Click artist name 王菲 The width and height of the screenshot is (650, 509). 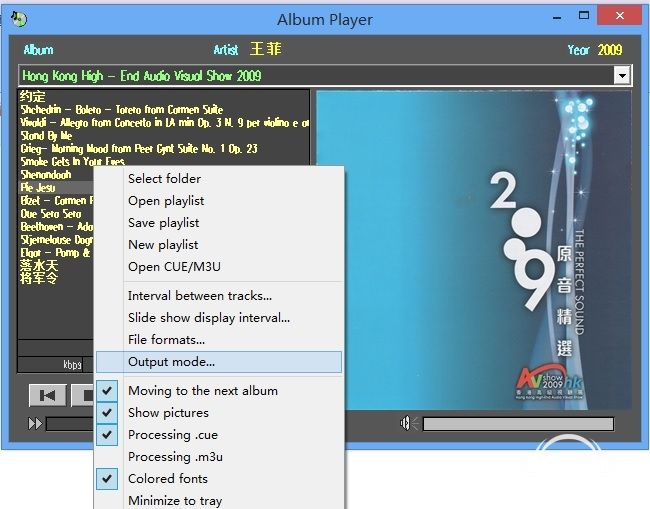coord(266,49)
